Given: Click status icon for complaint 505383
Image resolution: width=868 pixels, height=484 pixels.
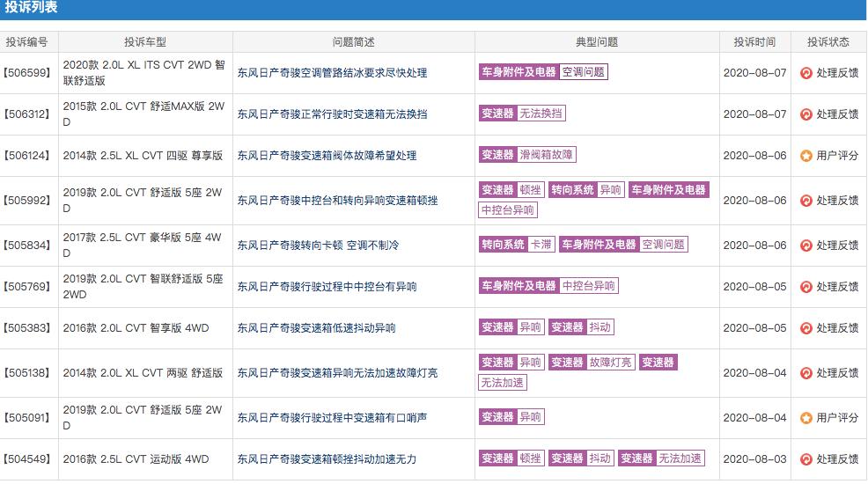Looking at the screenshot, I should click(806, 328).
